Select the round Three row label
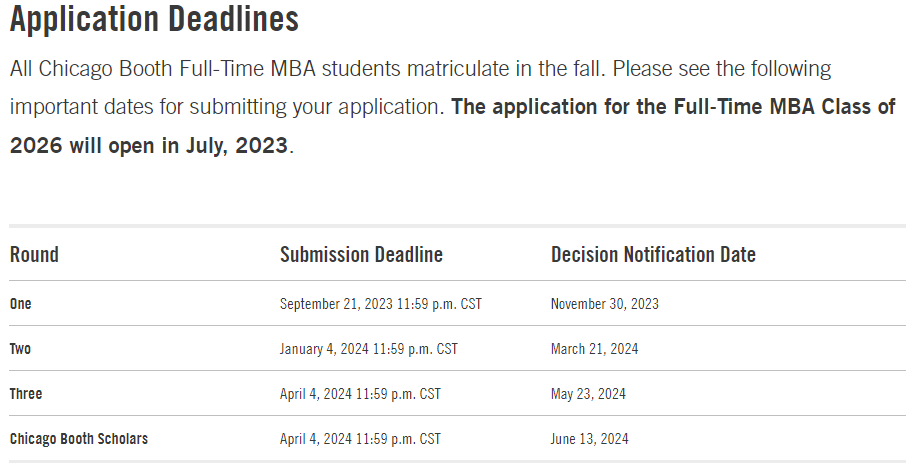The width and height of the screenshot is (906, 463). pos(26,394)
